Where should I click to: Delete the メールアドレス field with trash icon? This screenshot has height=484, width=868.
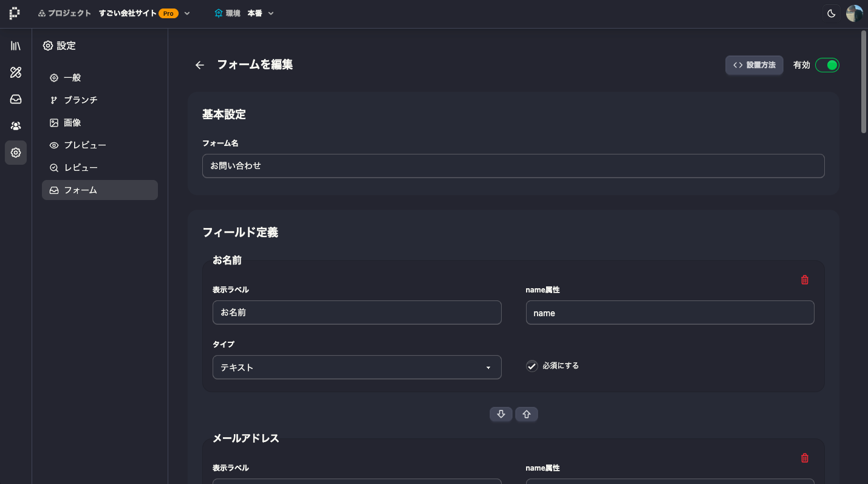[805, 458]
